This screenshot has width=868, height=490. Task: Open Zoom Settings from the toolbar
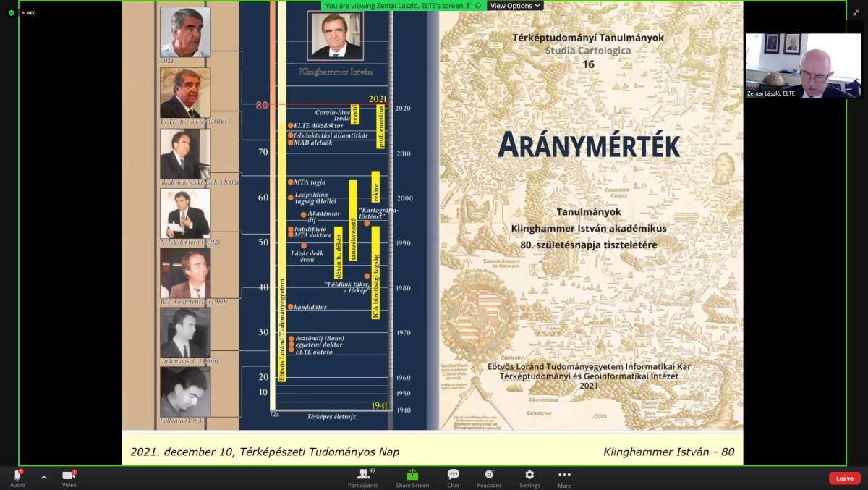pyautogui.click(x=529, y=478)
